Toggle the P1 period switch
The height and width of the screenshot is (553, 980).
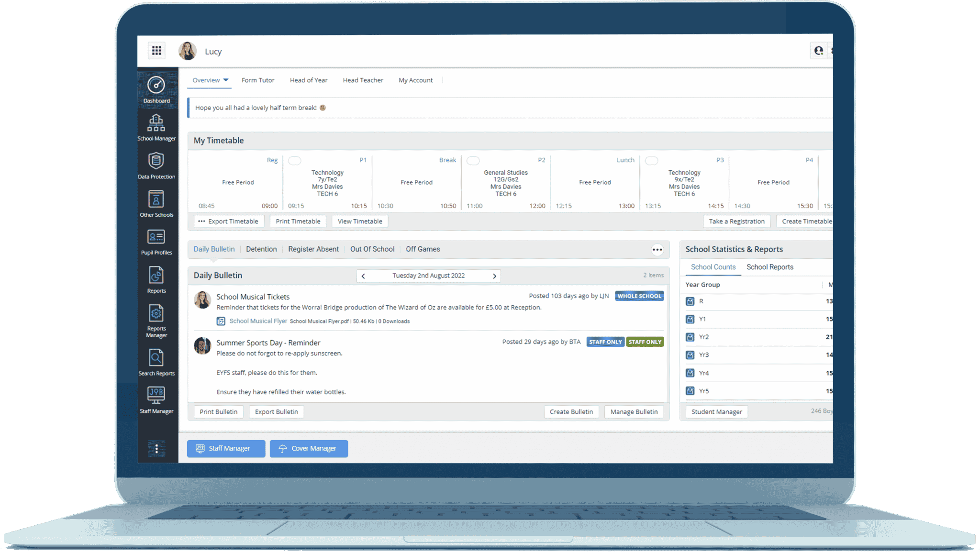(295, 161)
